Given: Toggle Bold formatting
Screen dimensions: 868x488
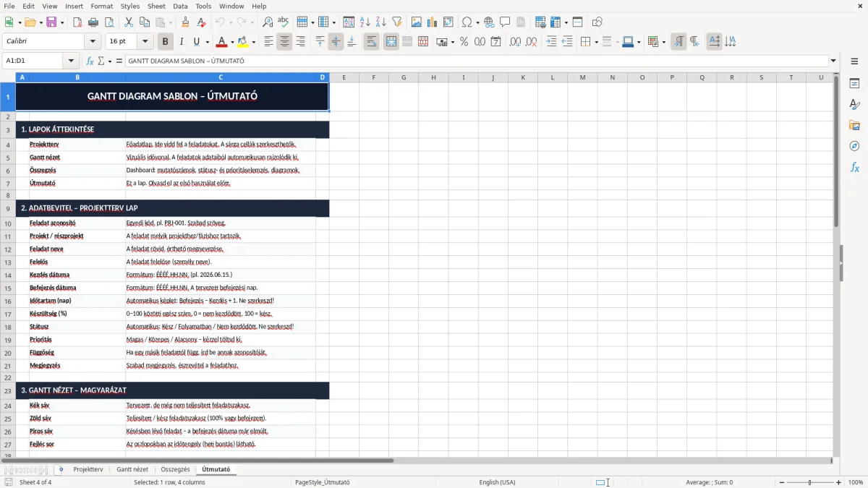Looking at the screenshot, I should click(x=166, y=42).
